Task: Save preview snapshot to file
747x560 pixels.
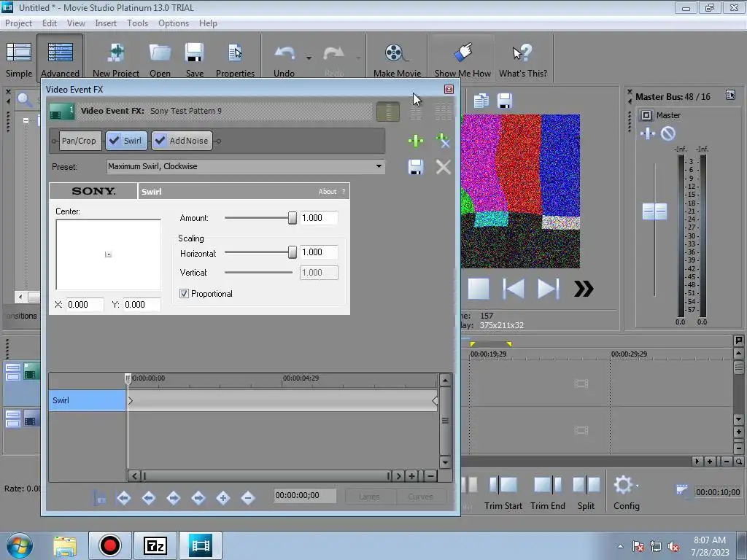Action: [505, 101]
